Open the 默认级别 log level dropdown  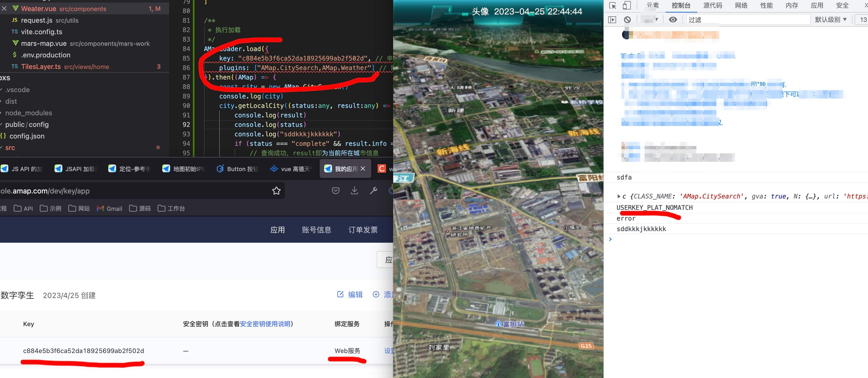click(x=830, y=20)
